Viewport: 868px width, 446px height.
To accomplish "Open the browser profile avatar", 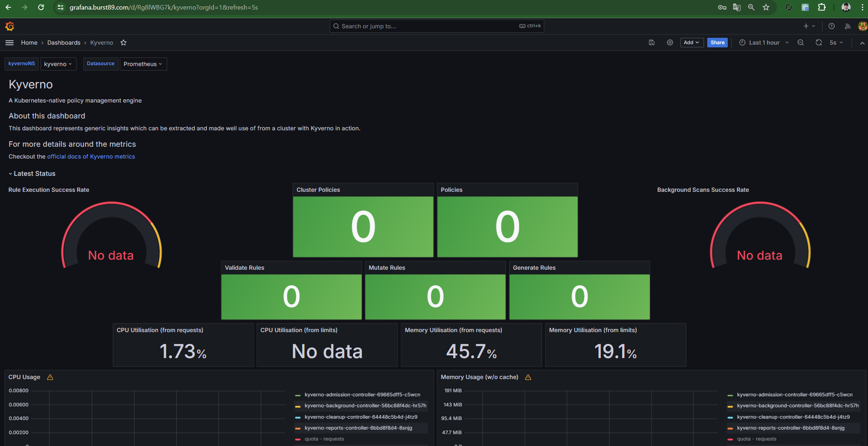I will 846,7.
